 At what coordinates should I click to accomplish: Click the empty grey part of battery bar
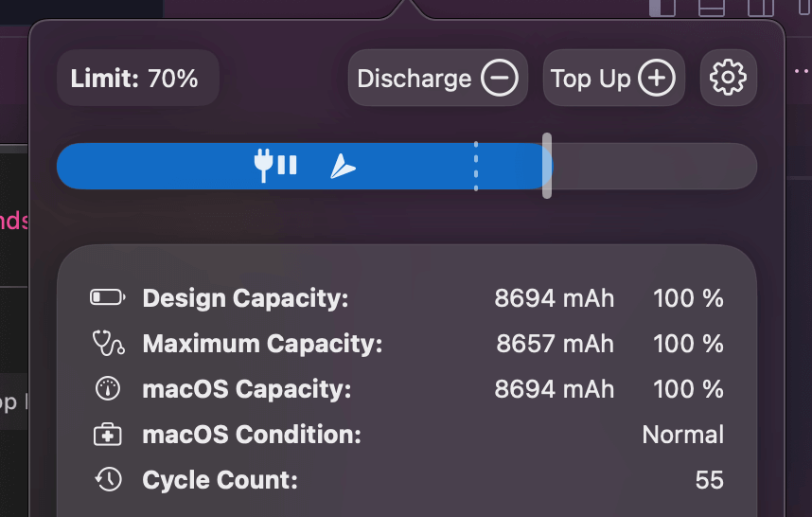(x=653, y=166)
